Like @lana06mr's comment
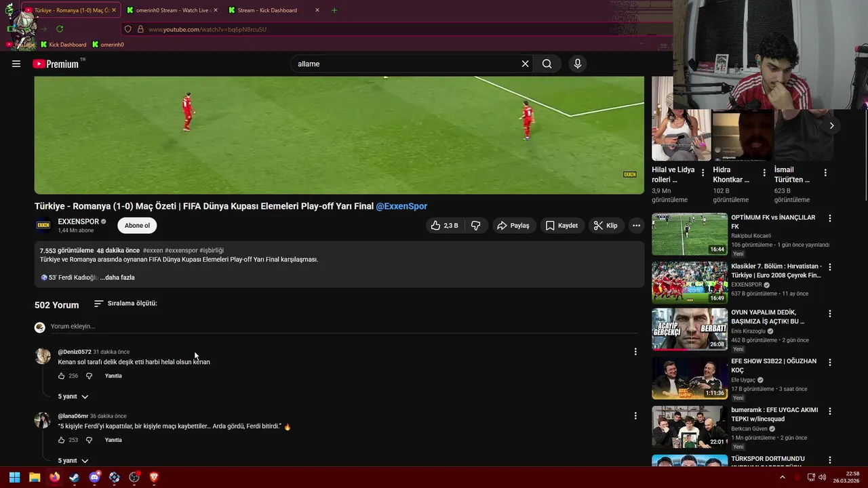Viewport: 868px width, 488px height. tap(61, 440)
